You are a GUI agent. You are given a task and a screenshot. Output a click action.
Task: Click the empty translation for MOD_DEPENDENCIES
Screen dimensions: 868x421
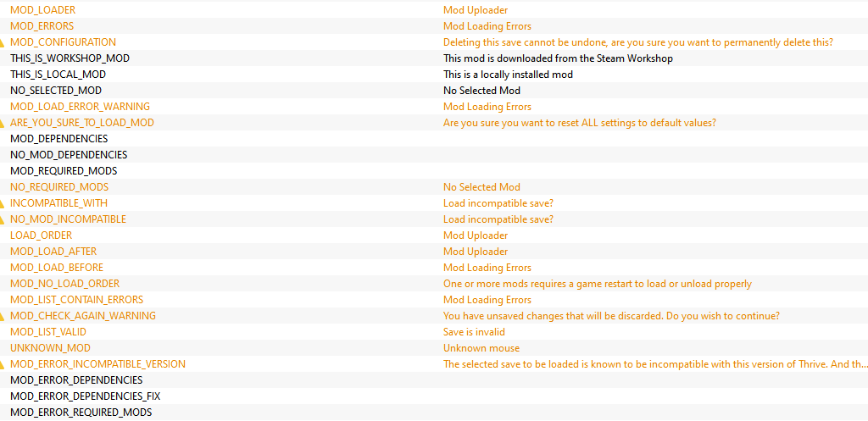(655, 139)
